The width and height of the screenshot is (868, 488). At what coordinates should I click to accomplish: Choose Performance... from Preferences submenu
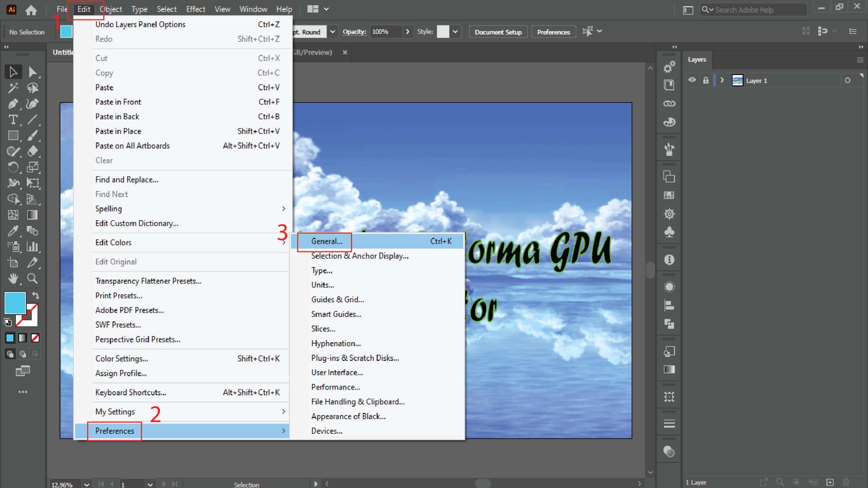(x=335, y=387)
